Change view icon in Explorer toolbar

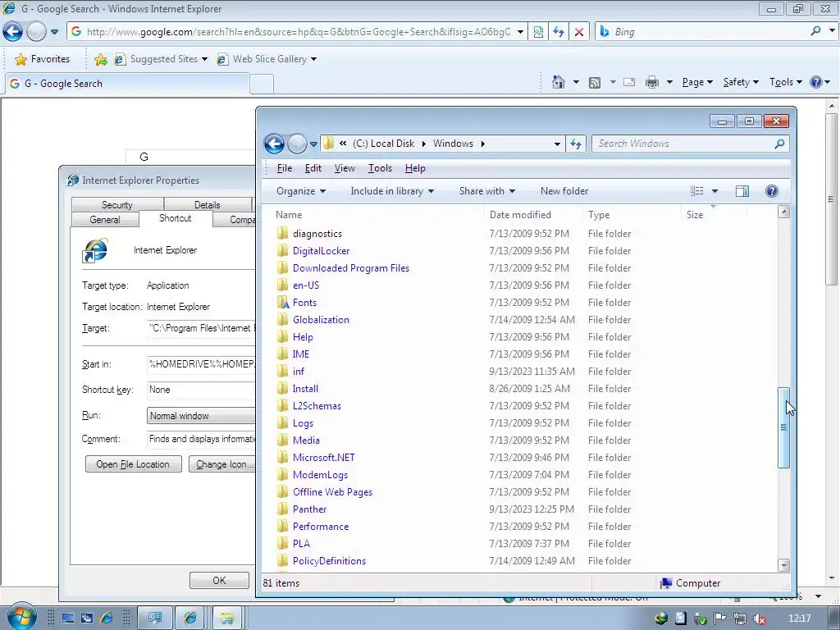pyautogui.click(x=696, y=191)
